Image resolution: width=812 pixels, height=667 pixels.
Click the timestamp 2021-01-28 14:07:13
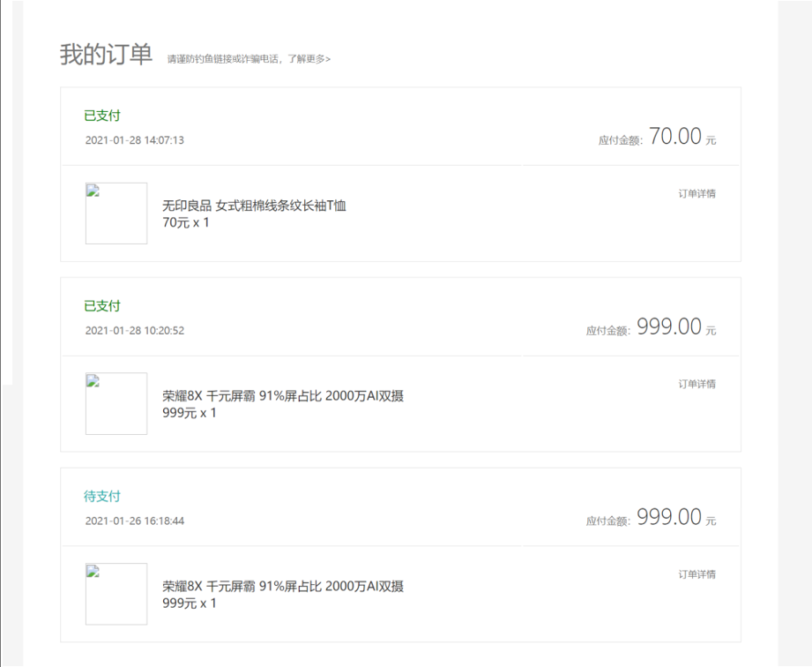tap(134, 140)
